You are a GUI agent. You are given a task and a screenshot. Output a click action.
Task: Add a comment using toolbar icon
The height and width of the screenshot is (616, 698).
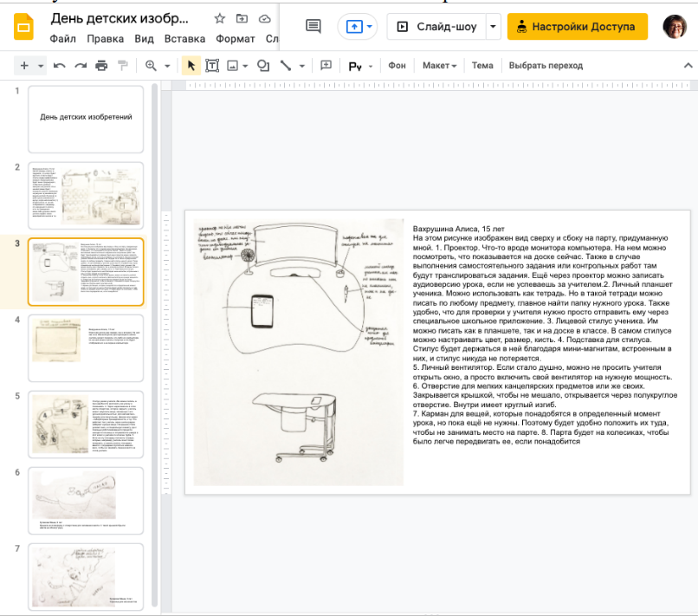pyautogui.click(x=326, y=66)
